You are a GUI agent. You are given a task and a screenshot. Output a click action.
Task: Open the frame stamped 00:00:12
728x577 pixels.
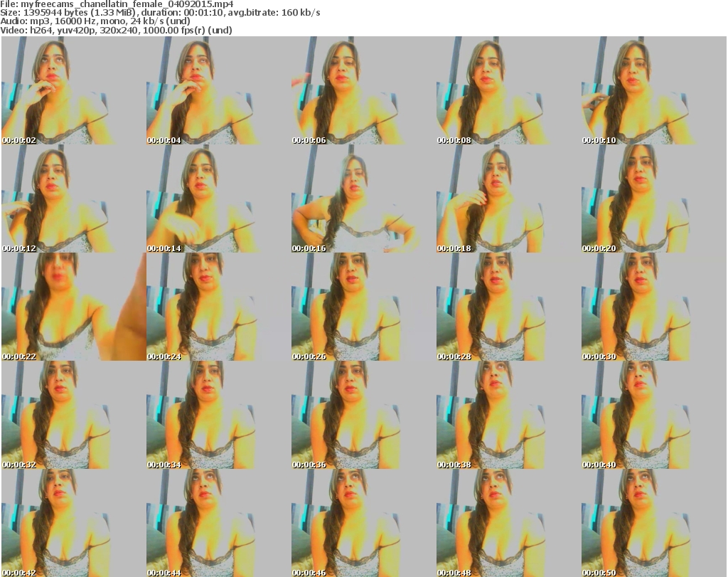tap(74, 198)
